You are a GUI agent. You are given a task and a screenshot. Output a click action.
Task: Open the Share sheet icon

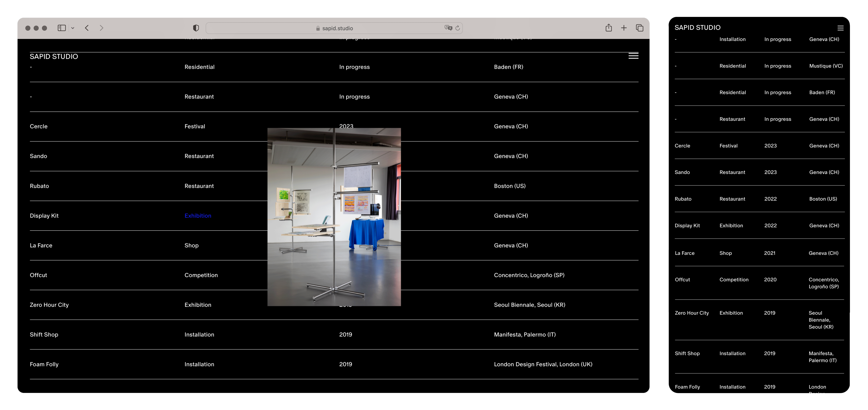[x=609, y=28]
